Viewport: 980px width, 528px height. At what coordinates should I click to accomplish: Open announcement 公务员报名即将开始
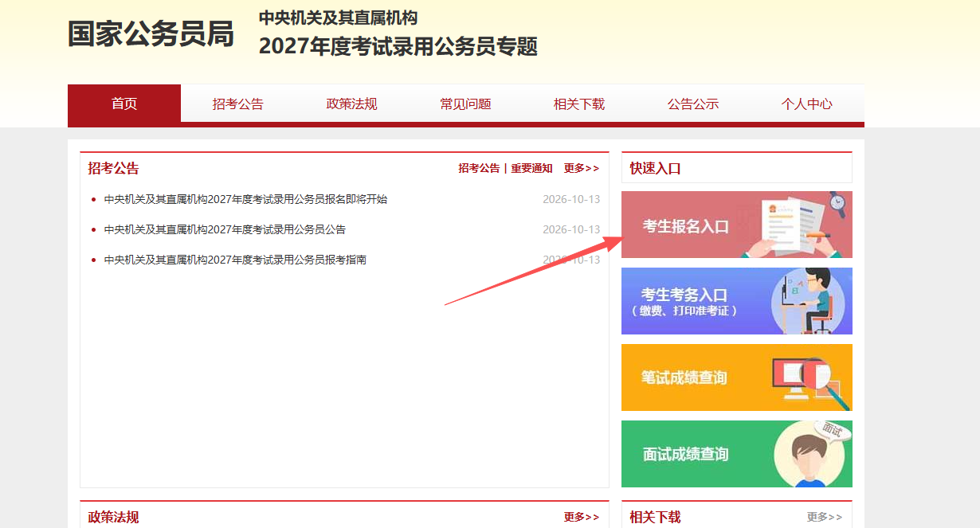pos(245,199)
